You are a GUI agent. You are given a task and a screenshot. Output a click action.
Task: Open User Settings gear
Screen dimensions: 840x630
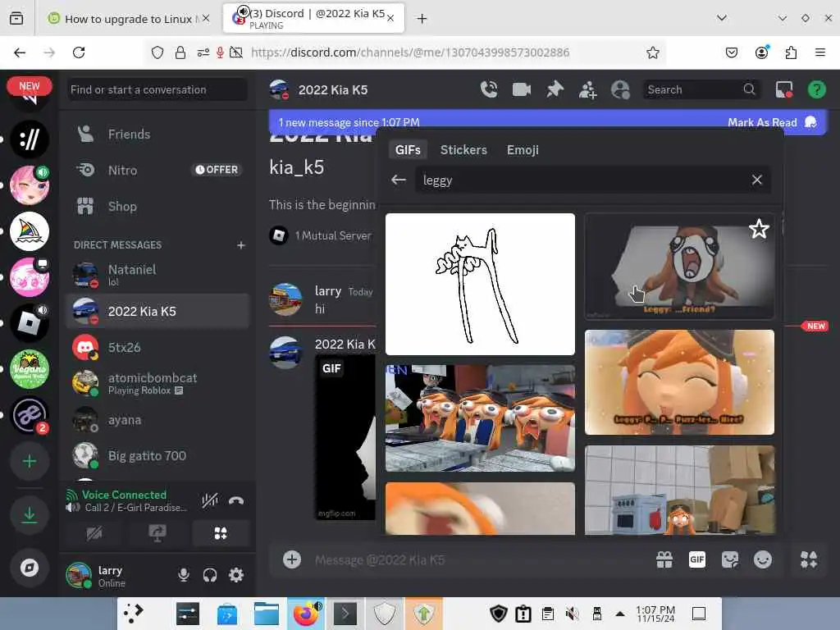point(236,575)
